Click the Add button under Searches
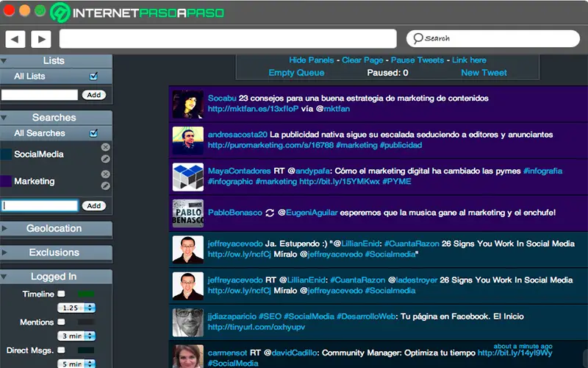 pyautogui.click(x=94, y=206)
